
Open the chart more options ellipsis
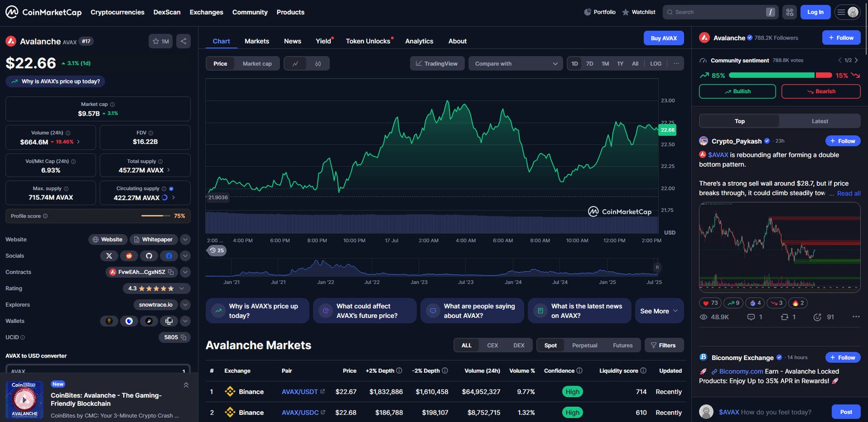(676, 63)
